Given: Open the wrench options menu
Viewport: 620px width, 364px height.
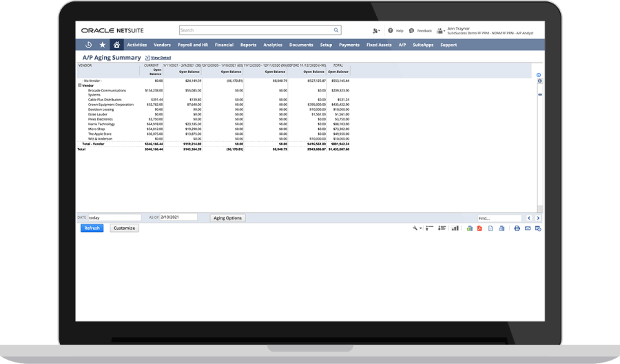Looking at the screenshot, I should [416, 228].
